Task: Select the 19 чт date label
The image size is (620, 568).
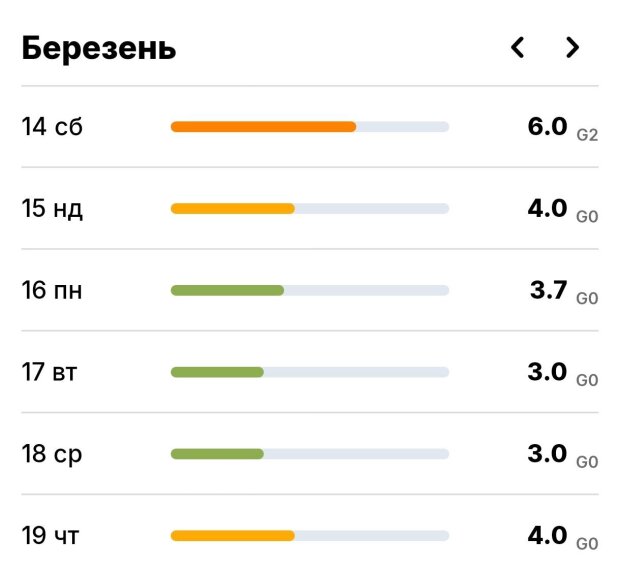Action: pyautogui.click(x=51, y=536)
